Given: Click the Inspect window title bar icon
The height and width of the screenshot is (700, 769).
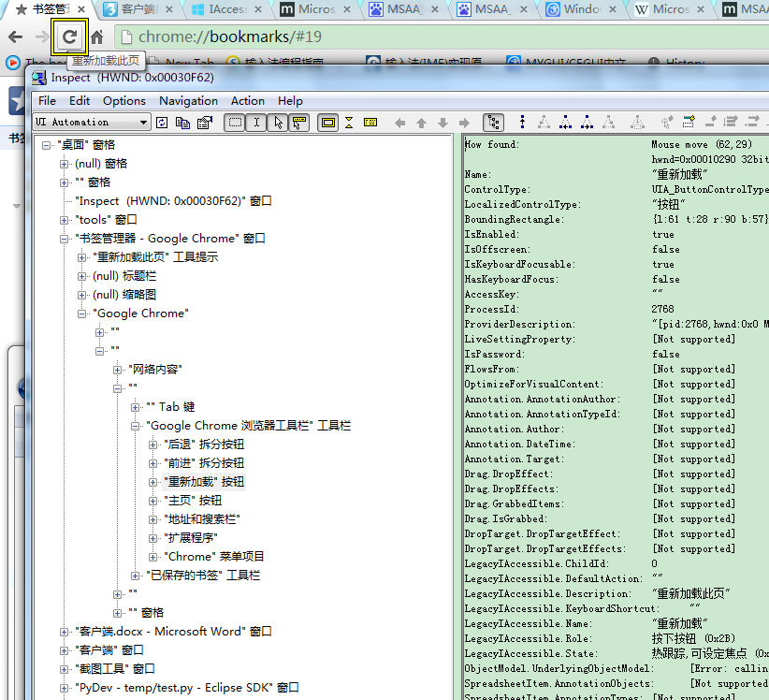Looking at the screenshot, I should tap(39, 78).
